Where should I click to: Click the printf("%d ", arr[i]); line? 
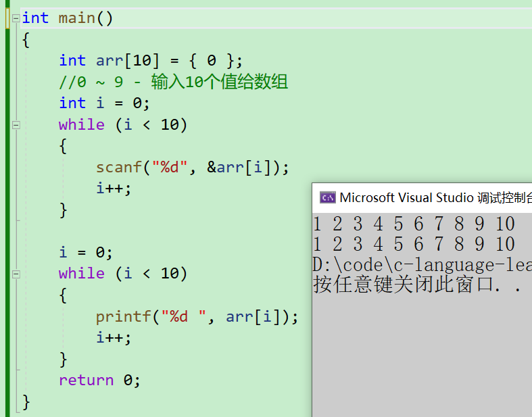197,316
